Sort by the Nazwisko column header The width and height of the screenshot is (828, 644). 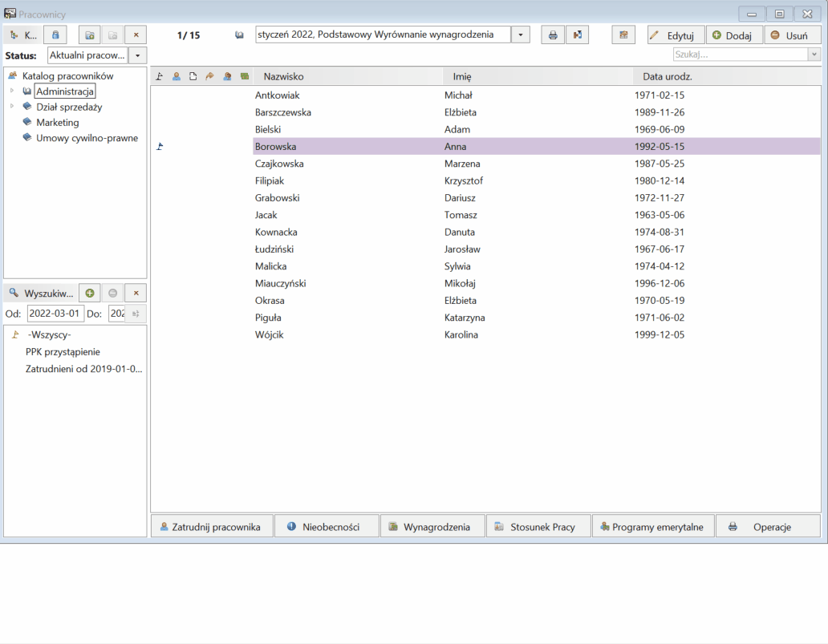347,76
